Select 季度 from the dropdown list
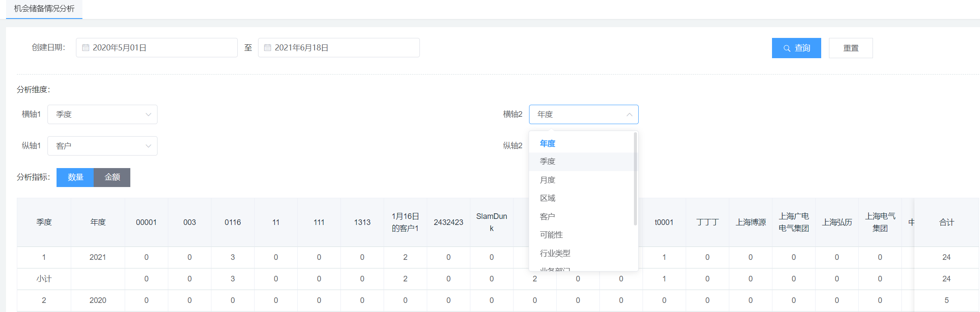The image size is (980, 312). click(x=548, y=162)
